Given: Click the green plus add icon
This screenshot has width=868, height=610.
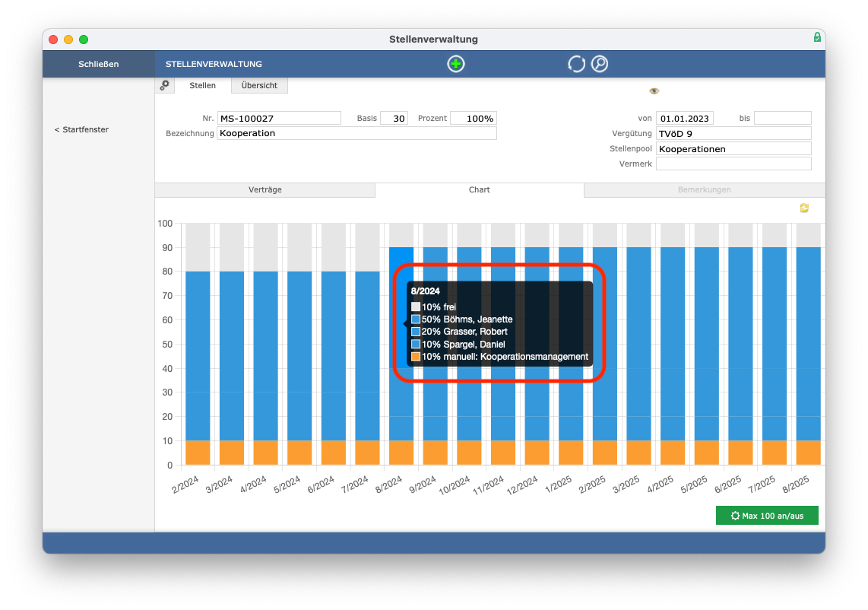Looking at the screenshot, I should click(455, 64).
